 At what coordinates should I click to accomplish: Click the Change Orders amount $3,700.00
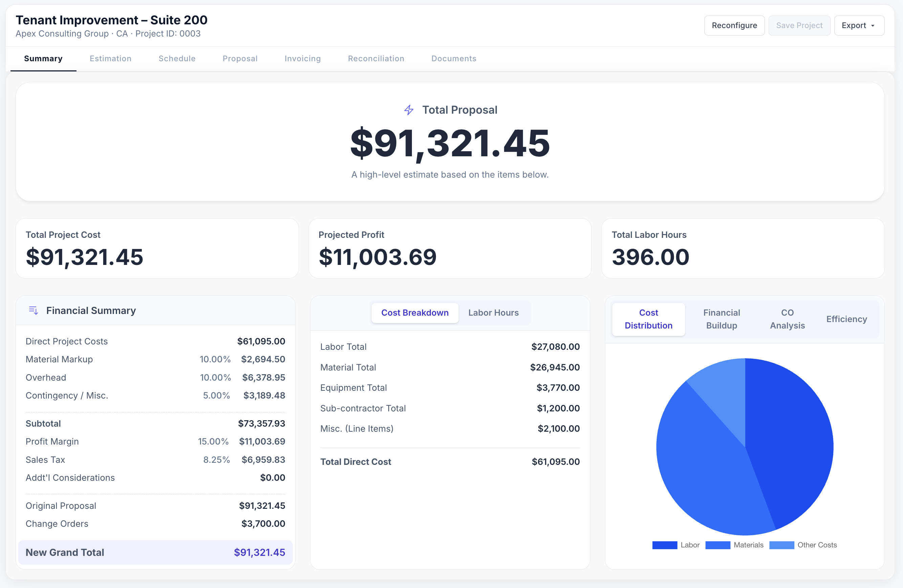tap(263, 523)
